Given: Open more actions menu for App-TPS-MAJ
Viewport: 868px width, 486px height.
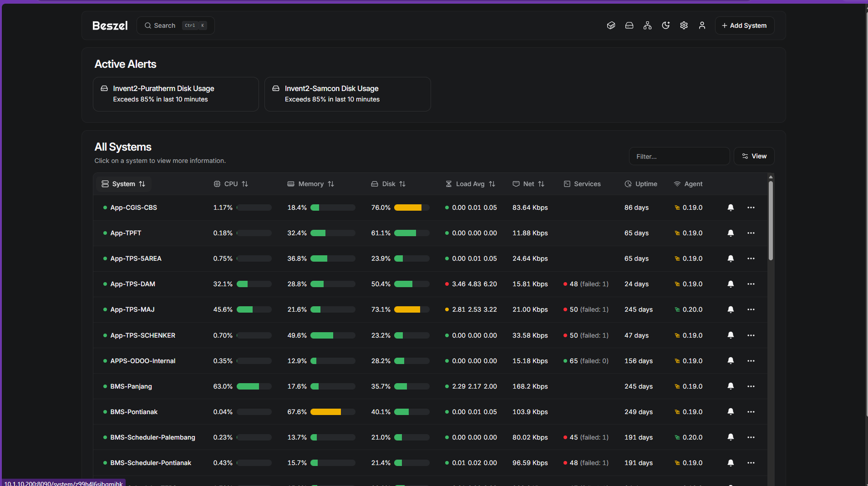Looking at the screenshot, I should (751, 309).
